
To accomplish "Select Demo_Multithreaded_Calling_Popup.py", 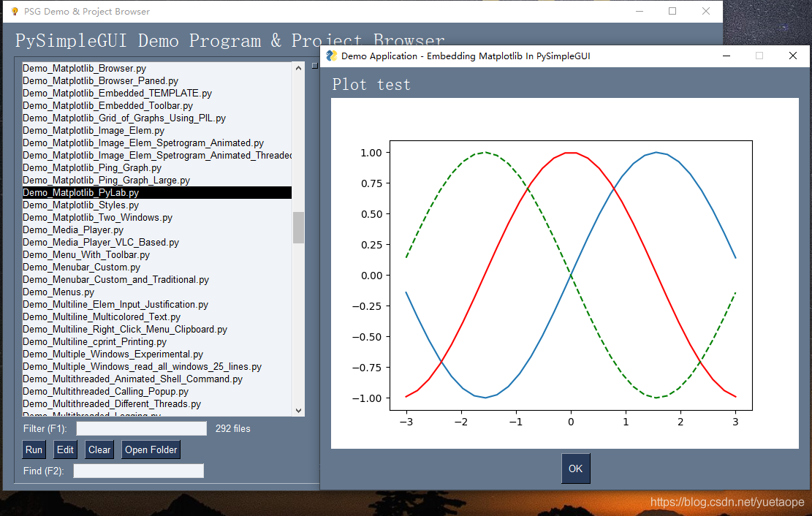I will 157,392.
